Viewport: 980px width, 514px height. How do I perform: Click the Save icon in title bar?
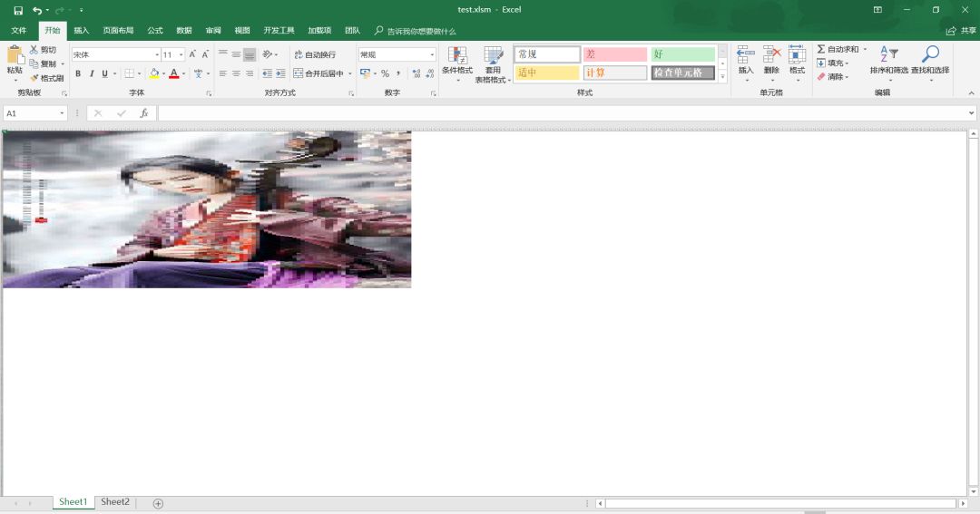pyautogui.click(x=18, y=10)
